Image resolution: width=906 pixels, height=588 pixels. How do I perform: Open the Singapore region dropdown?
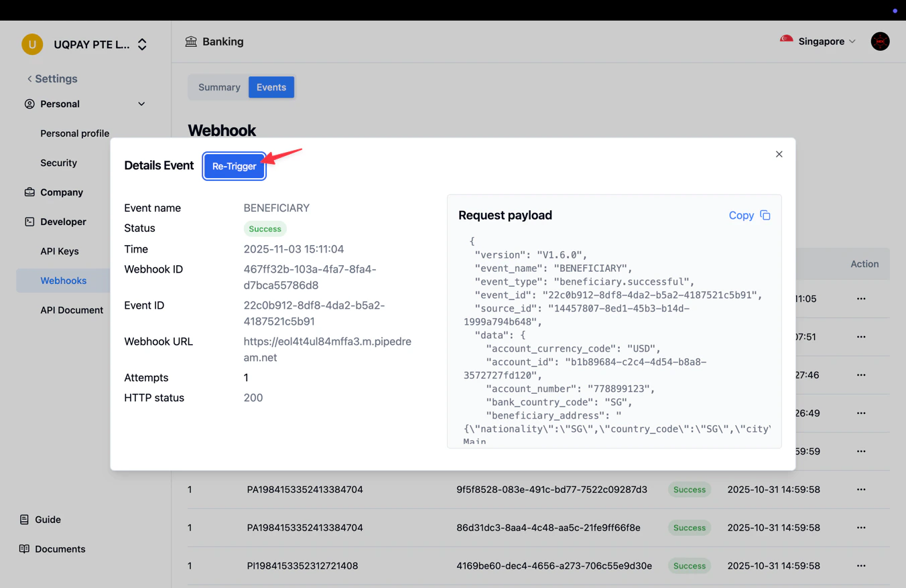tap(852, 41)
